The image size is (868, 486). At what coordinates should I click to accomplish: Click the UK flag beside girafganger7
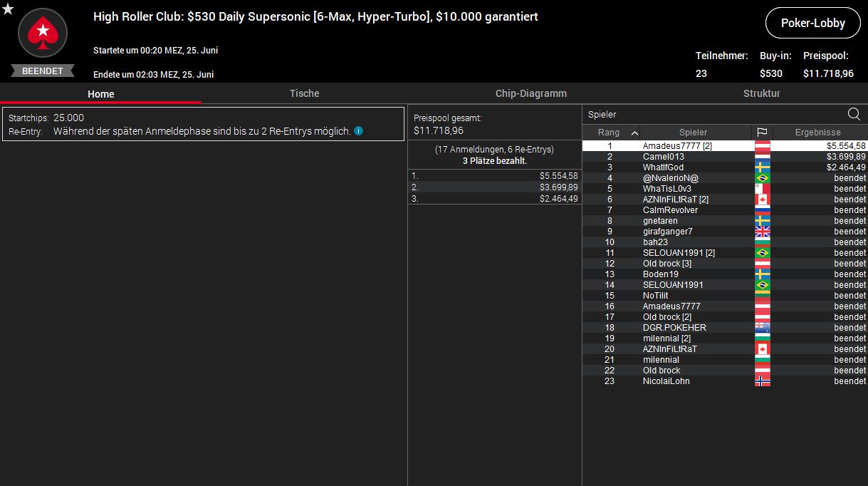tap(762, 232)
